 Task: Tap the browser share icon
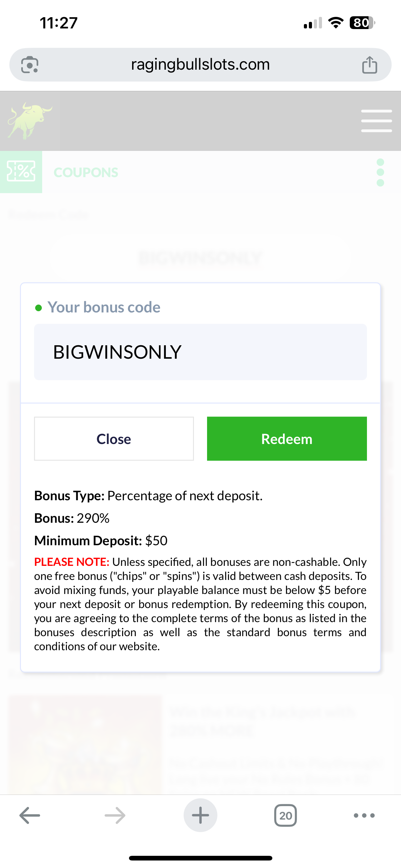click(369, 65)
